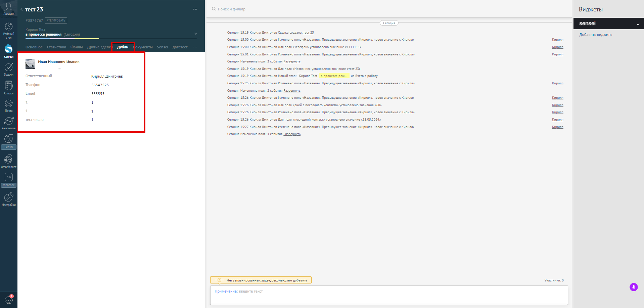644x308 pixels.
Task: Expand the pipeline stage dropdown
Action: point(195,34)
